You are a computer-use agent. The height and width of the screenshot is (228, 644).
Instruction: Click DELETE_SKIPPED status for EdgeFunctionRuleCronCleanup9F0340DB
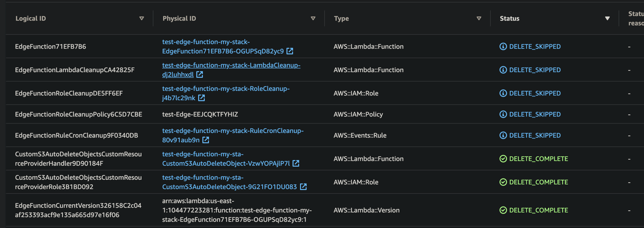[535, 135]
